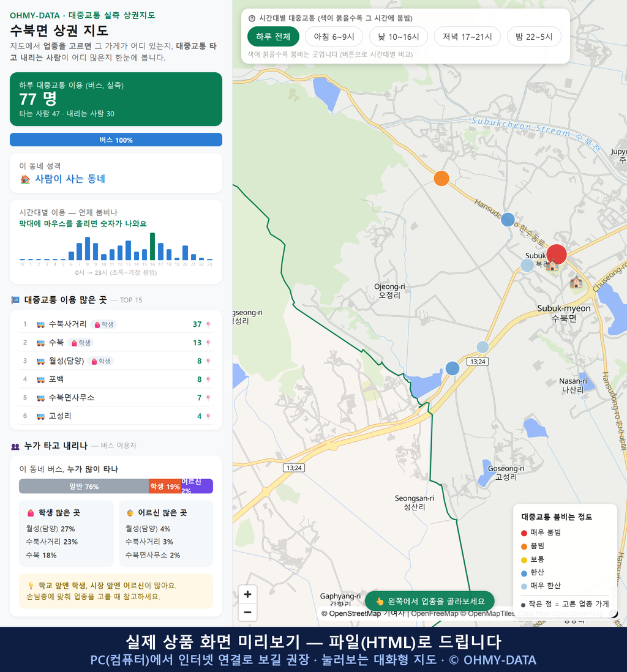Click the Subuk-myeon map label

564,313
